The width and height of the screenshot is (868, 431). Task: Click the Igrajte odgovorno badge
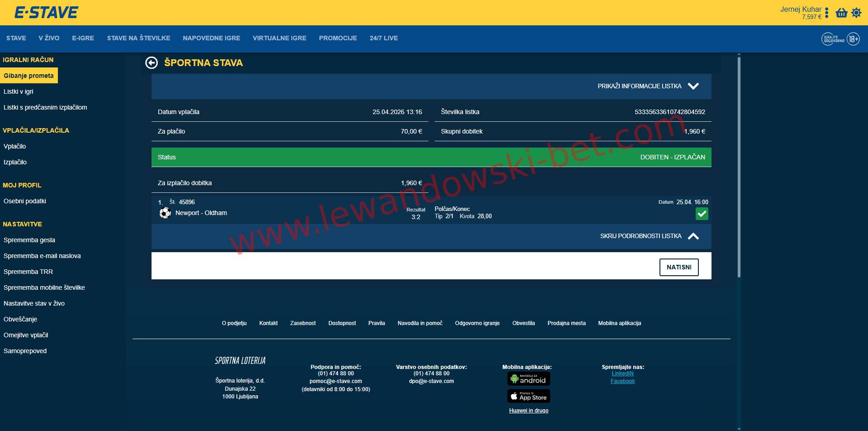point(833,39)
